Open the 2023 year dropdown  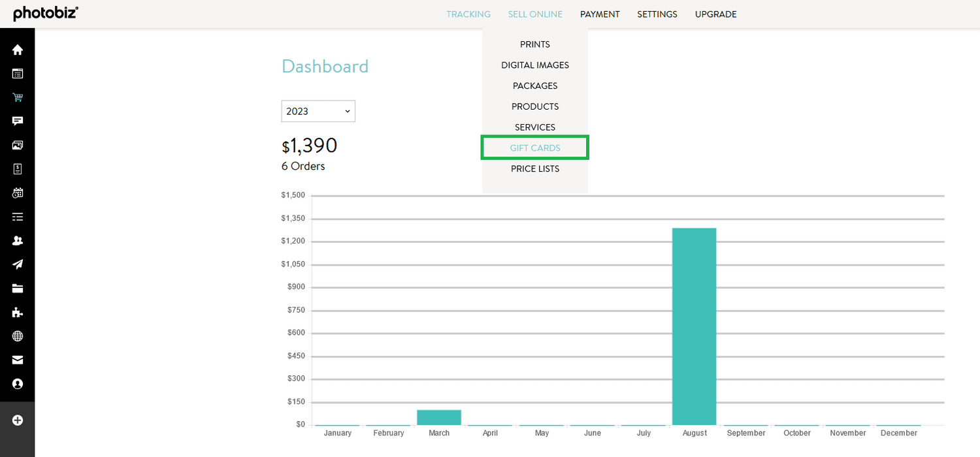click(x=318, y=111)
